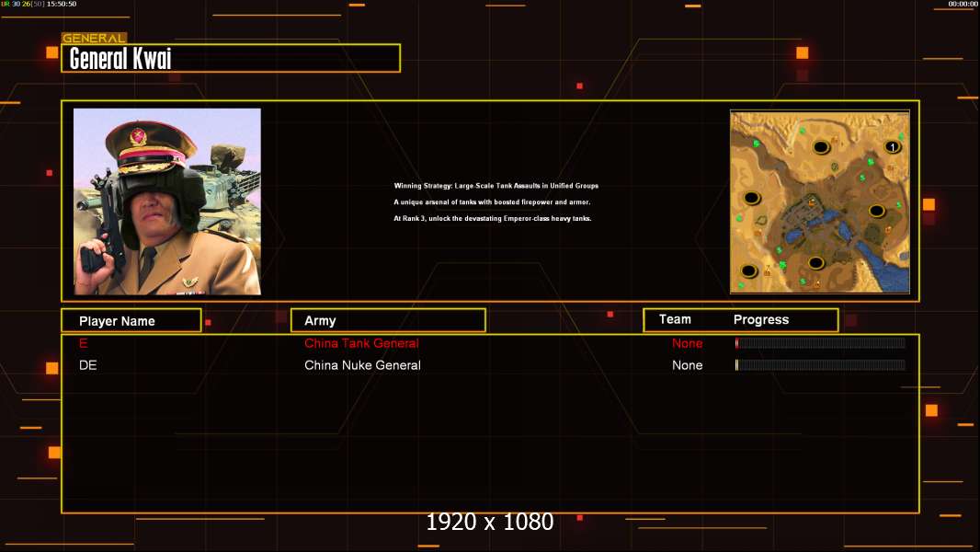
Task: Select start position marker 1 on map
Action: pos(892,147)
